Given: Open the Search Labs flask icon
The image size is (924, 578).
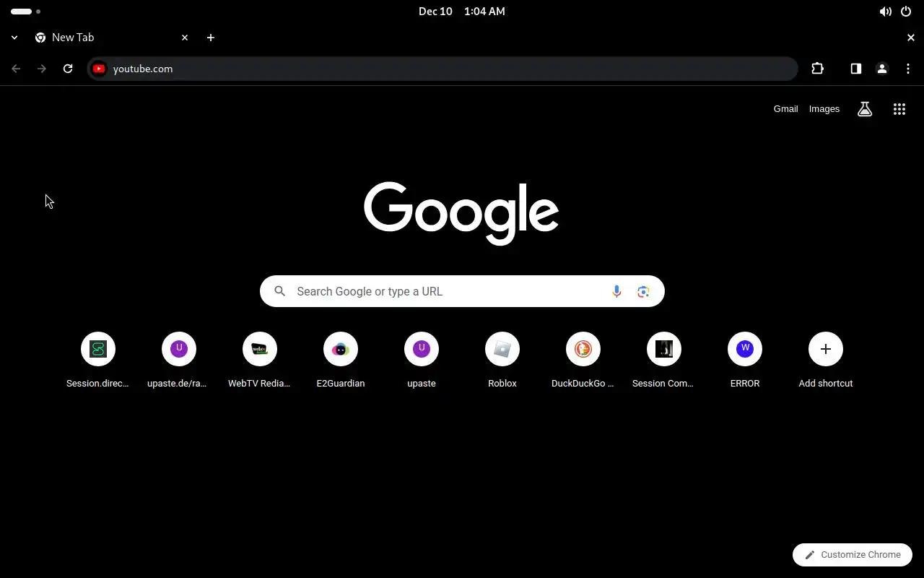Looking at the screenshot, I should click(x=865, y=109).
